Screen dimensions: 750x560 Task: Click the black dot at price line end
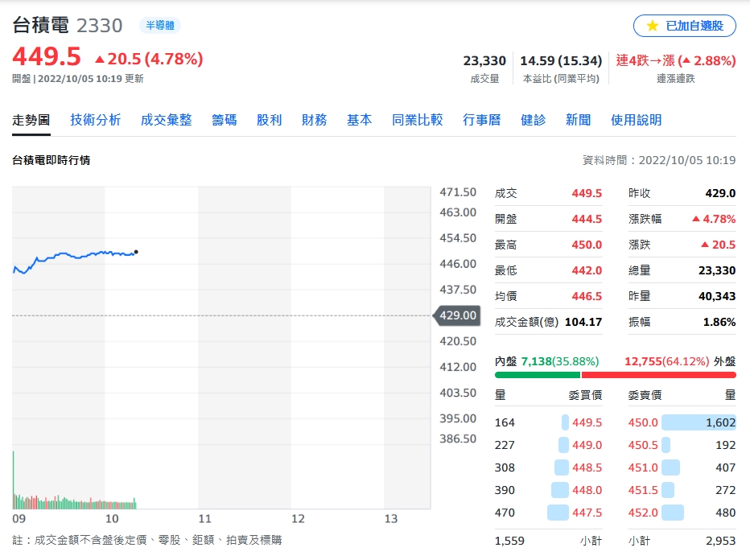pos(136,252)
